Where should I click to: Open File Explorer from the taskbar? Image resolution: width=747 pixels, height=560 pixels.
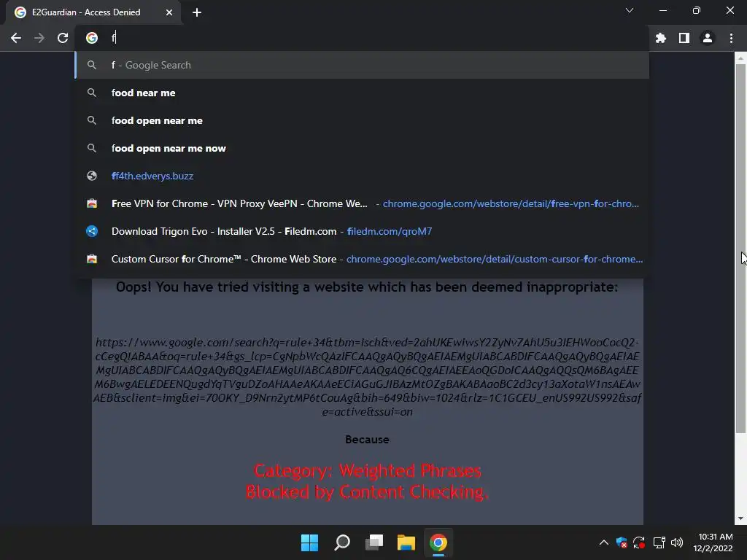pos(406,542)
